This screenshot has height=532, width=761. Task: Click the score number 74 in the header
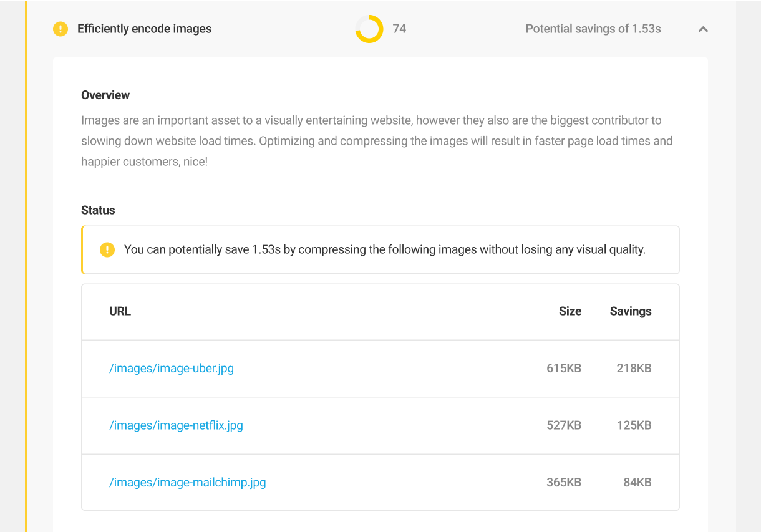(x=399, y=29)
